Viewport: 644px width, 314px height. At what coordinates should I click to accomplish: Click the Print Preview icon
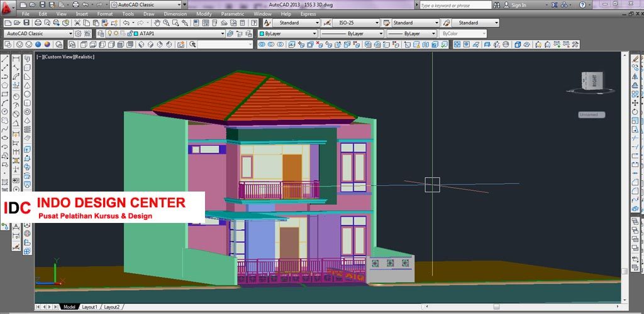(x=47, y=23)
